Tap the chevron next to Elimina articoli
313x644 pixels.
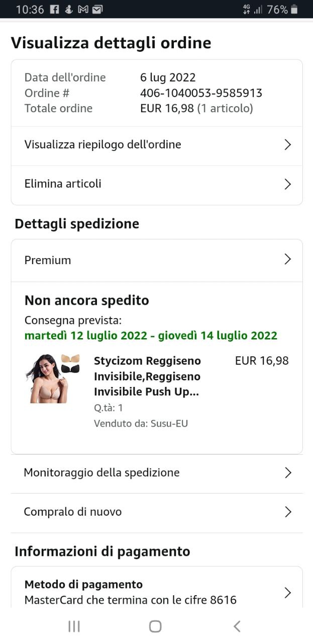tap(287, 184)
